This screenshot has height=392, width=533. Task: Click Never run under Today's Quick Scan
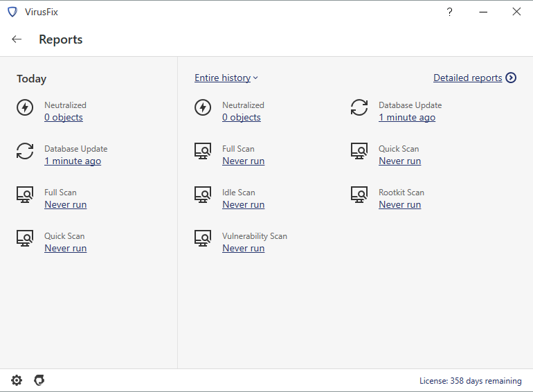(66, 248)
